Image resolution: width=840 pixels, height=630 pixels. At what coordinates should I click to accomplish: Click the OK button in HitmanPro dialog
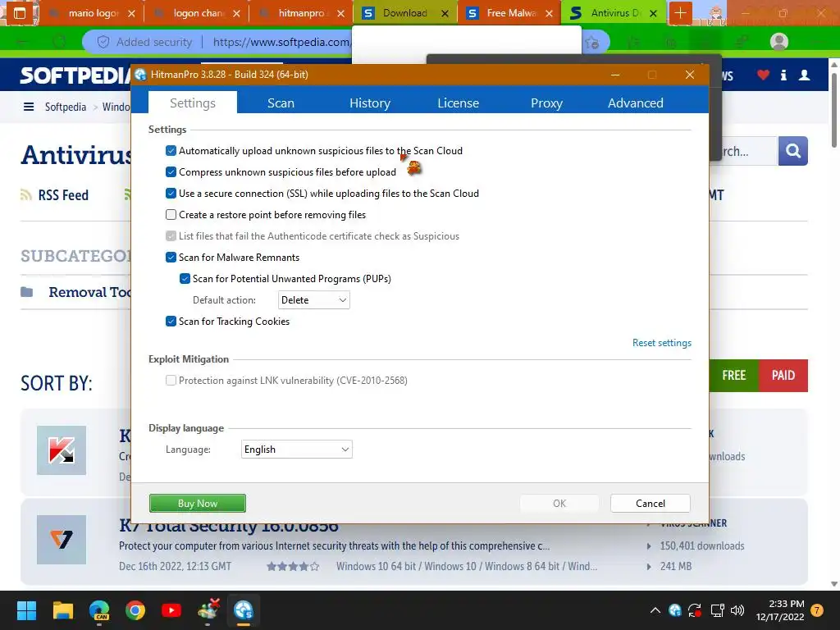(559, 503)
